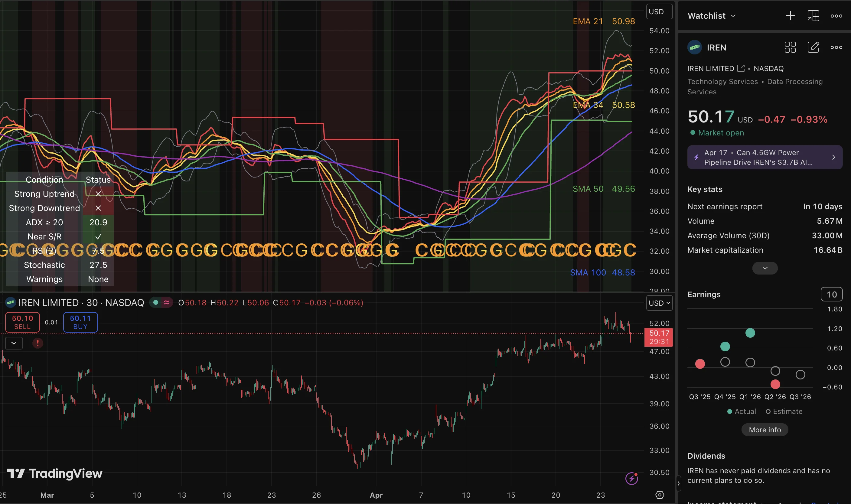Click the red exclamation warning icon
Image resolution: width=851 pixels, height=504 pixels.
coord(38,343)
